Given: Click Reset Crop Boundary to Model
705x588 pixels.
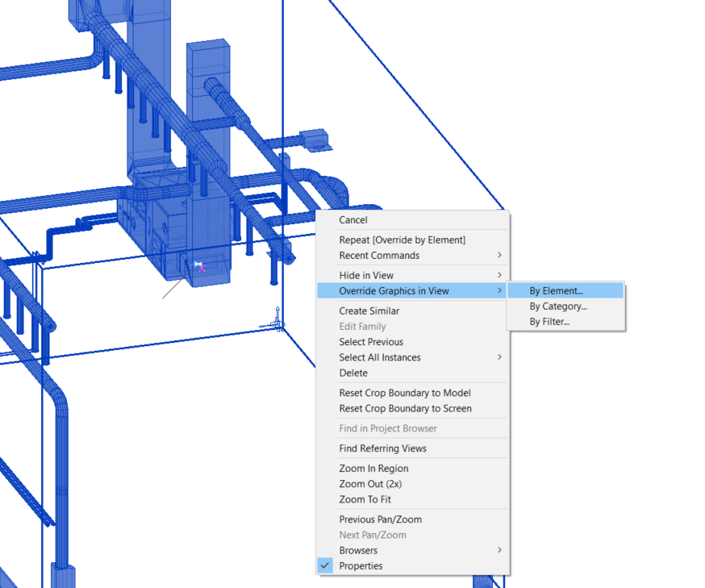Looking at the screenshot, I should [x=403, y=393].
